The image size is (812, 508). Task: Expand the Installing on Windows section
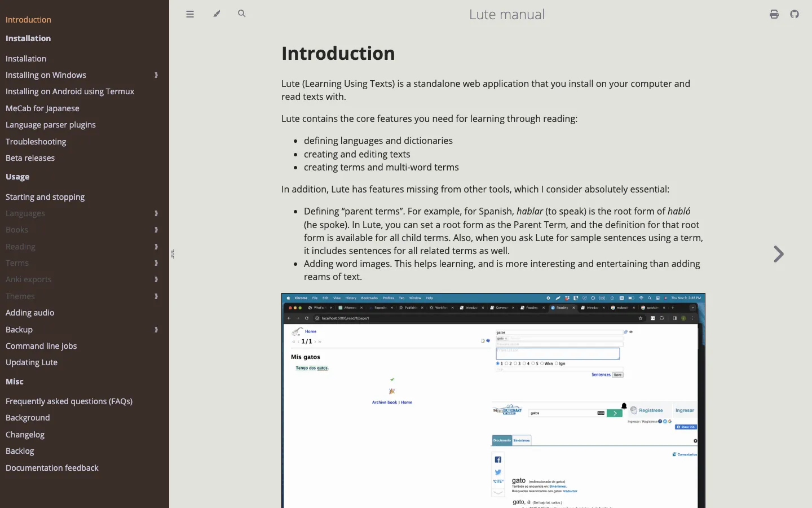[156, 75]
